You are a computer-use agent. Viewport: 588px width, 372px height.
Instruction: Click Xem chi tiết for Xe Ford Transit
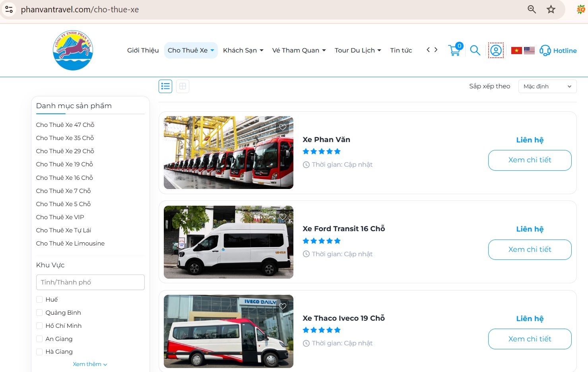(x=530, y=249)
